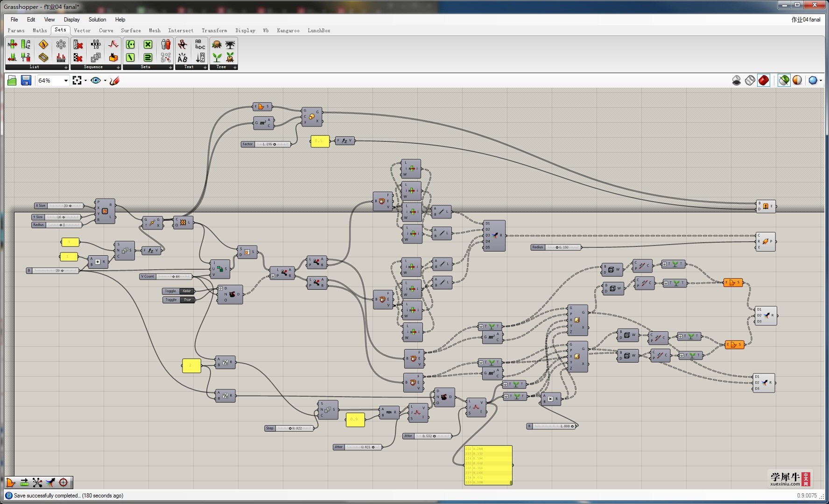Click the Y Size number slider
Screen dimensions: 829x504
[x=56, y=217]
